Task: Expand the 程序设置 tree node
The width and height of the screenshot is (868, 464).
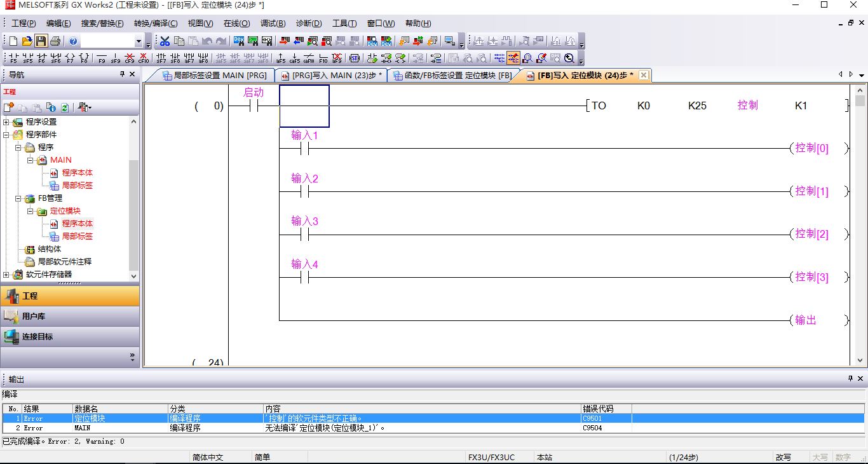Action: click(6, 122)
